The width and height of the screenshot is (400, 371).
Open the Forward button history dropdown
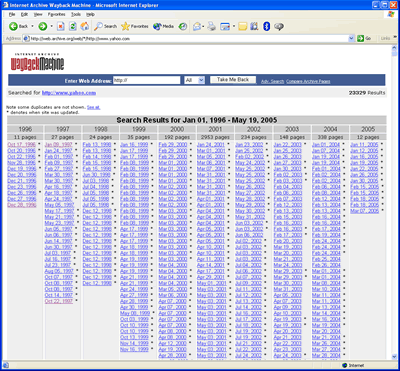click(52, 26)
